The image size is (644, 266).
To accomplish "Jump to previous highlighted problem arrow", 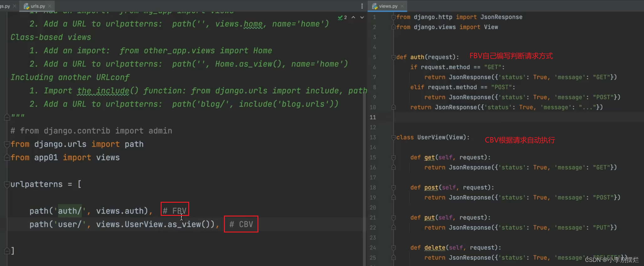I will click(353, 18).
